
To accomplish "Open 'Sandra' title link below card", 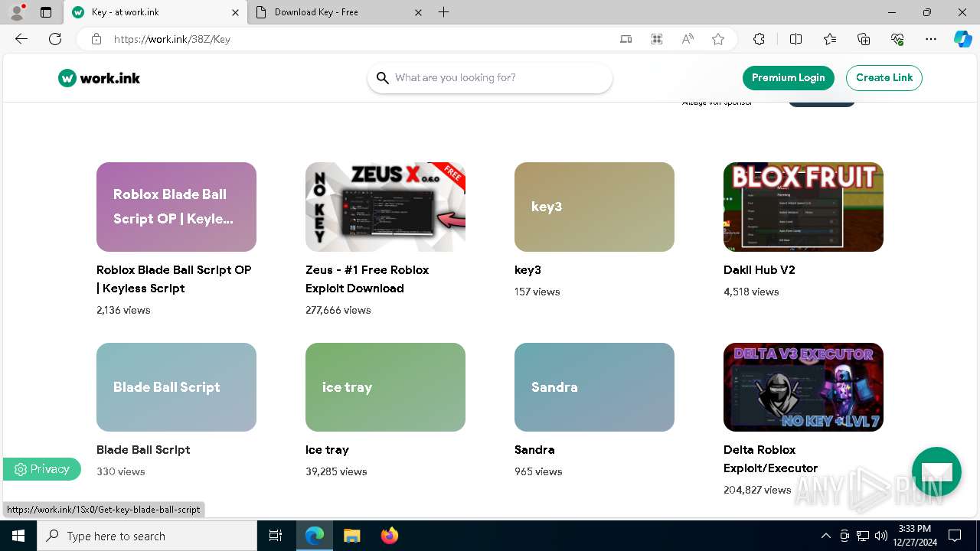I will (x=534, y=450).
